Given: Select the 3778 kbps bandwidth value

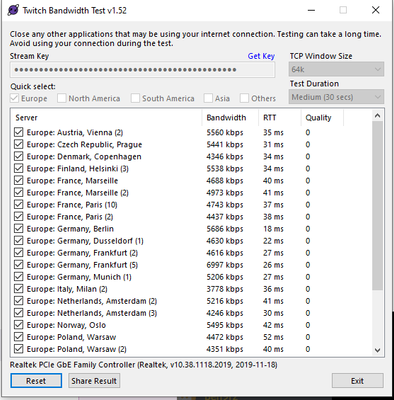Looking at the screenshot, I should point(225,289).
